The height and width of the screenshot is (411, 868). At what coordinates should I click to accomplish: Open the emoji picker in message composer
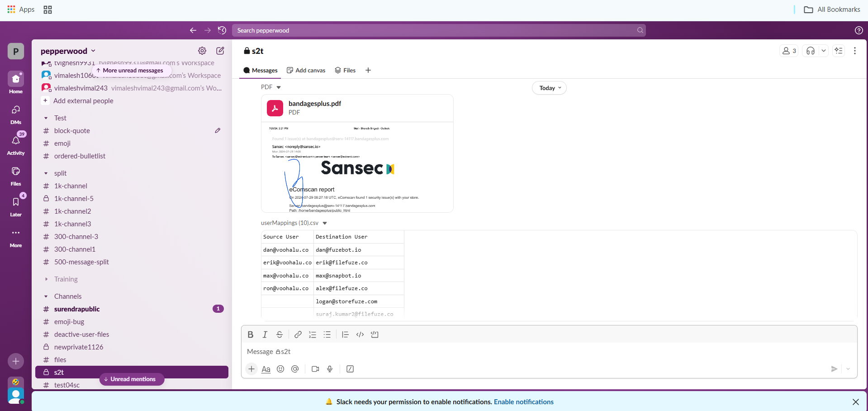click(x=280, y=369)
